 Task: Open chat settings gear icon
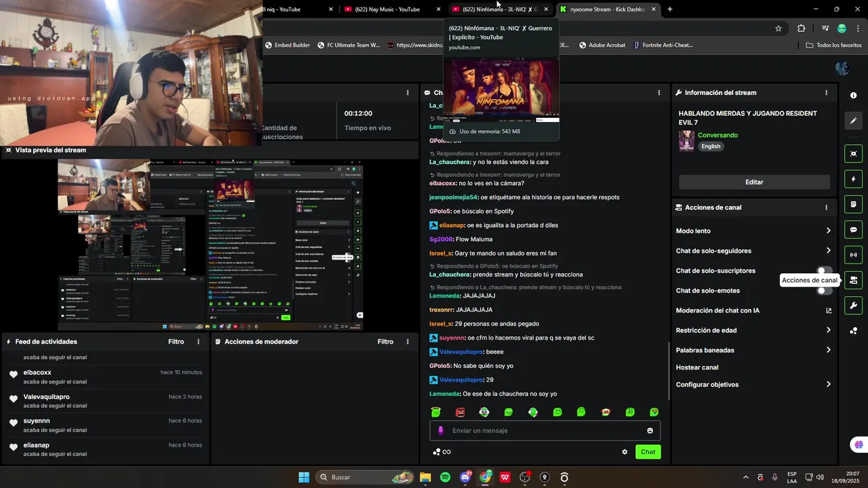[625, 452]
